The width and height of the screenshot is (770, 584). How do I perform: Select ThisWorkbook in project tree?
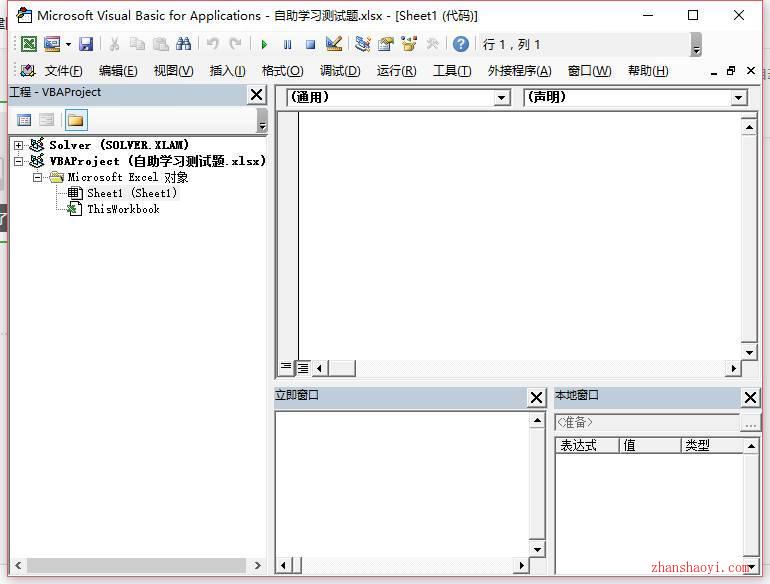click(123, 209)
